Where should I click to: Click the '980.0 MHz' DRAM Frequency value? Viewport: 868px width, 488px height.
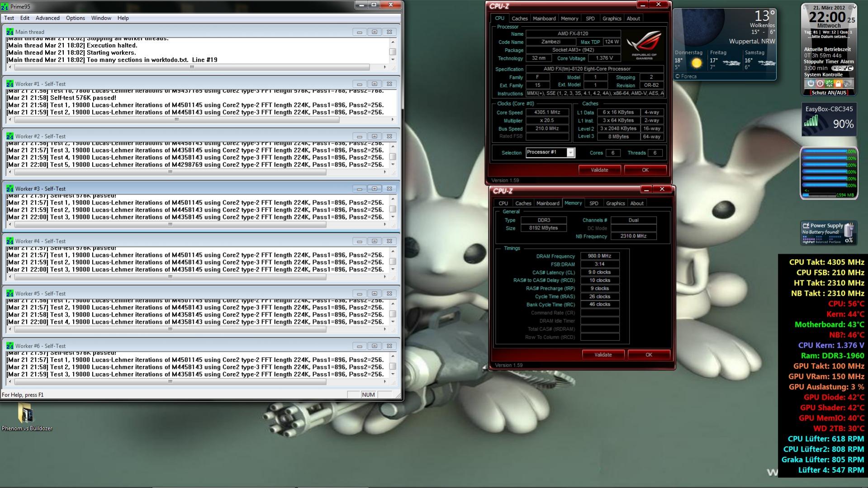600,256
